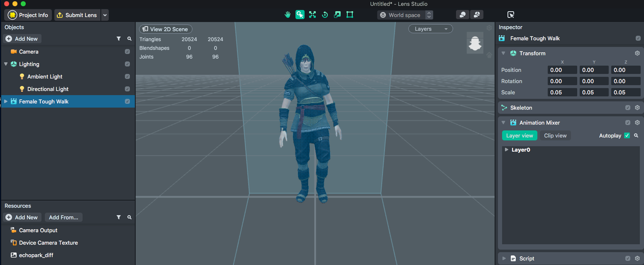Toggle Female Tough Walk enabled in Inspector
This screenshot has height=265, width=644.
click(638, 38)
